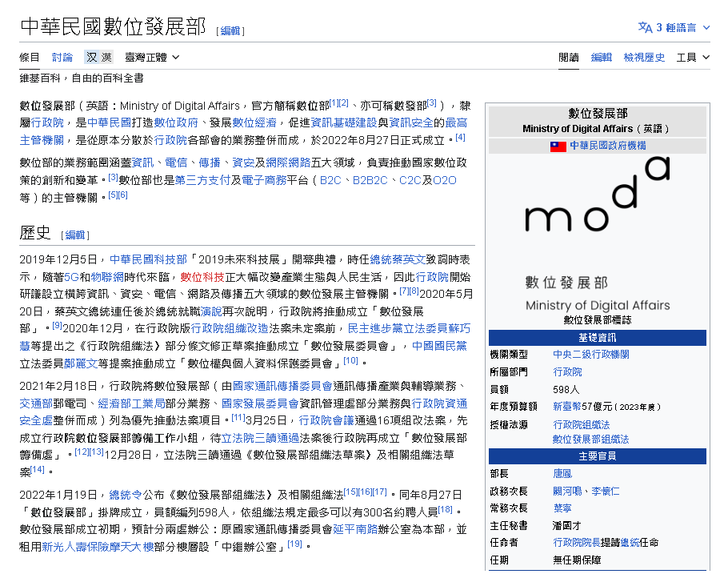Click the moda logo image
This screenshot has height=578, width=720.
coord(597,234)
